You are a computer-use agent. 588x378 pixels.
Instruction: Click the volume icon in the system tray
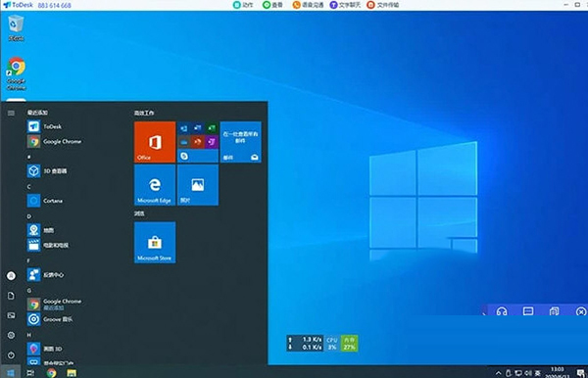[x=528, y=373]
